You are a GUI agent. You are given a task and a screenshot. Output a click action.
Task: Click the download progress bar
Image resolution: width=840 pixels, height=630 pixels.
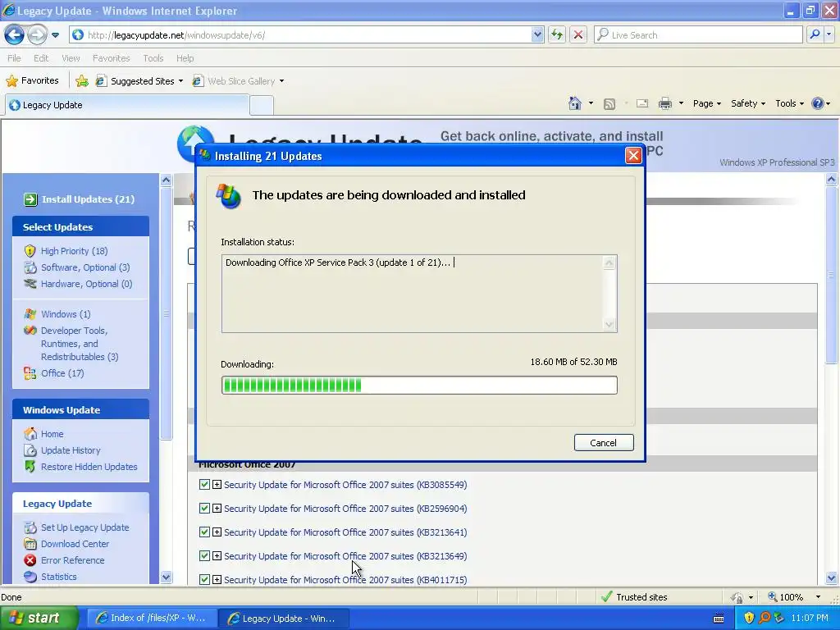(419, 385)
